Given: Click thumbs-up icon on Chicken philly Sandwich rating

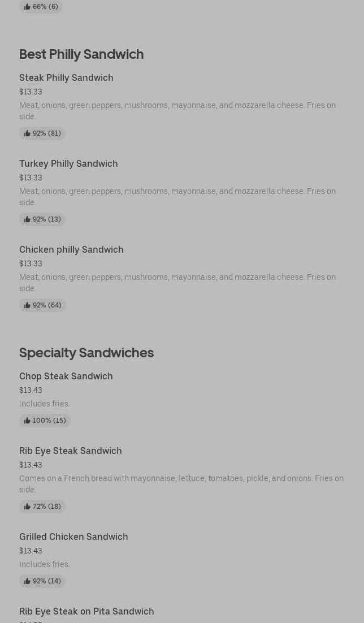Looking at the screenshot, I should coord(27,305).
